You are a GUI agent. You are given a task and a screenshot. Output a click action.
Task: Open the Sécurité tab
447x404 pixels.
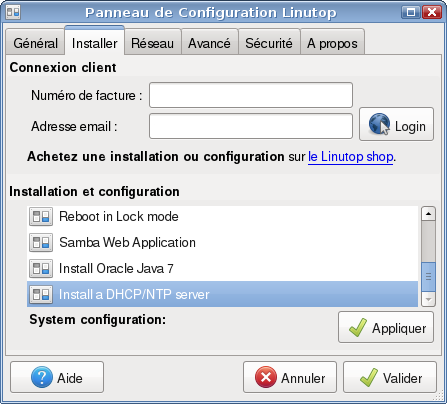[269, 43]
